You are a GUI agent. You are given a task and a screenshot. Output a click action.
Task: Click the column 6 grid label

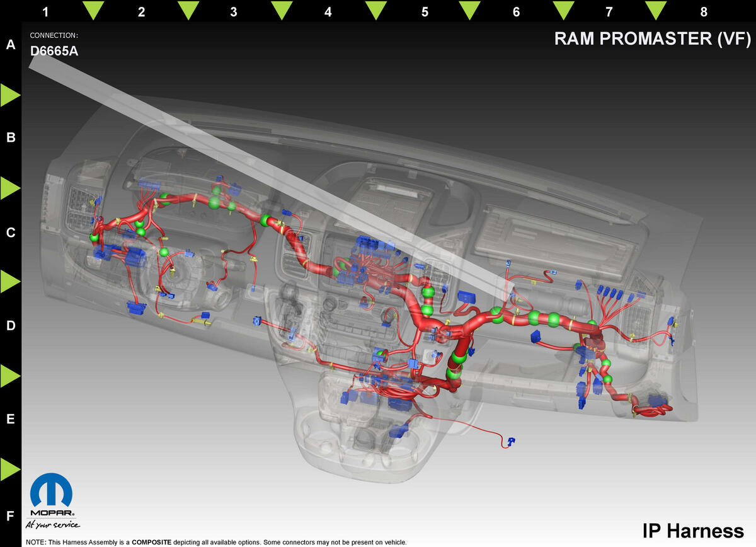pos(517,12)
